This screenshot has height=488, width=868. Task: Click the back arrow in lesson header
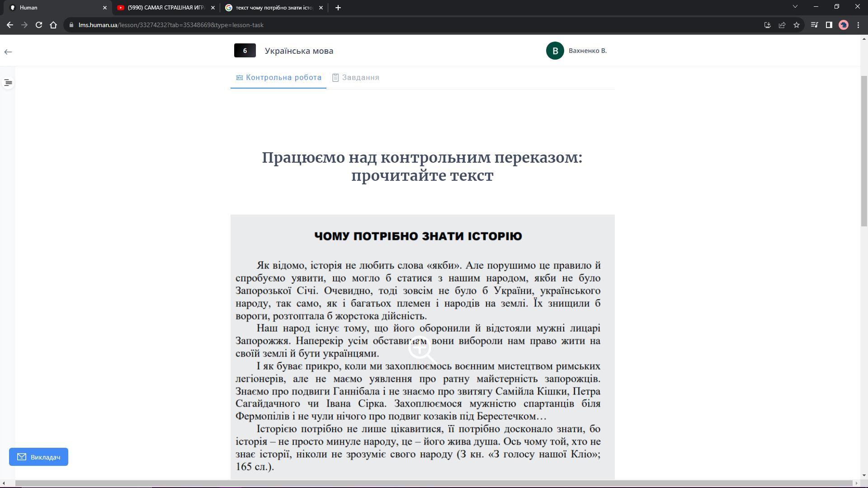tap(8, 52)
